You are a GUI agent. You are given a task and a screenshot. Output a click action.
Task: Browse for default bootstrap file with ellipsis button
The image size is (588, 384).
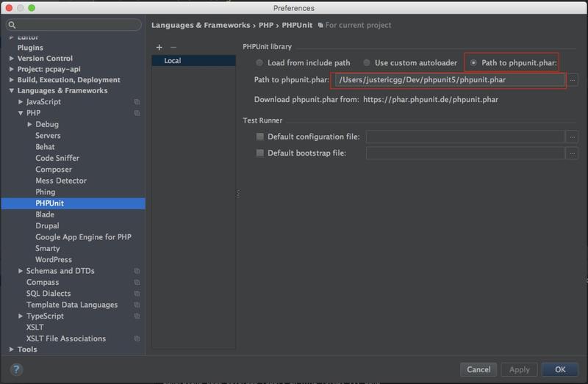tap(573, 153)
